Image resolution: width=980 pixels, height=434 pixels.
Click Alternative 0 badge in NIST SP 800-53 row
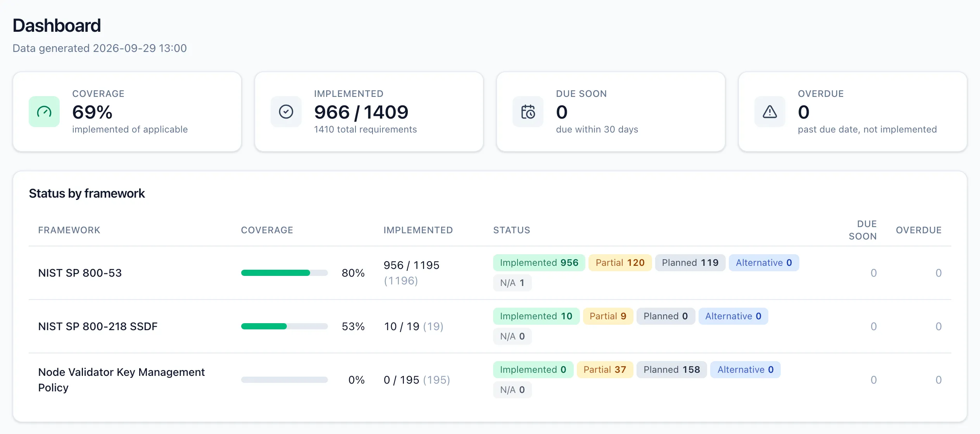[x=764, y=263]
